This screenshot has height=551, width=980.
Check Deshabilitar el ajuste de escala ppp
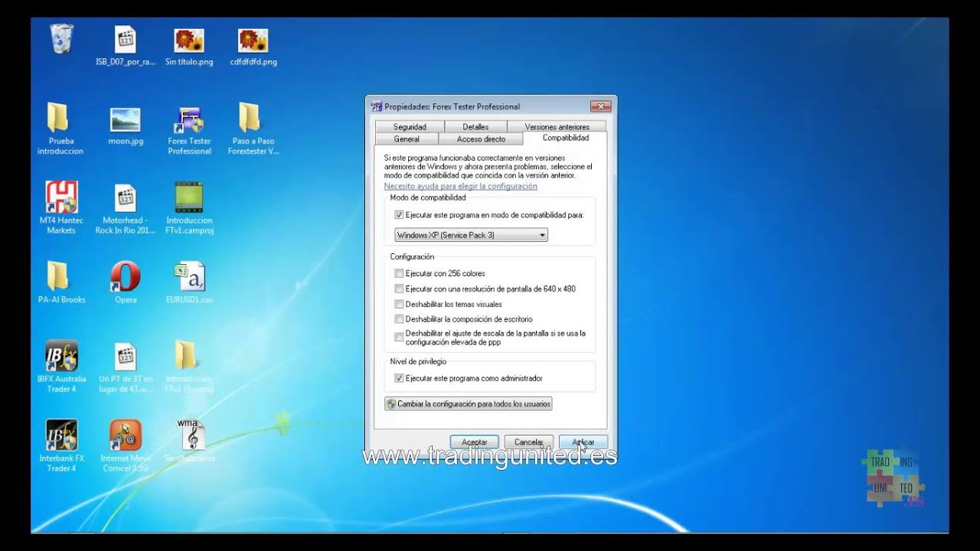tap(399, 337)
